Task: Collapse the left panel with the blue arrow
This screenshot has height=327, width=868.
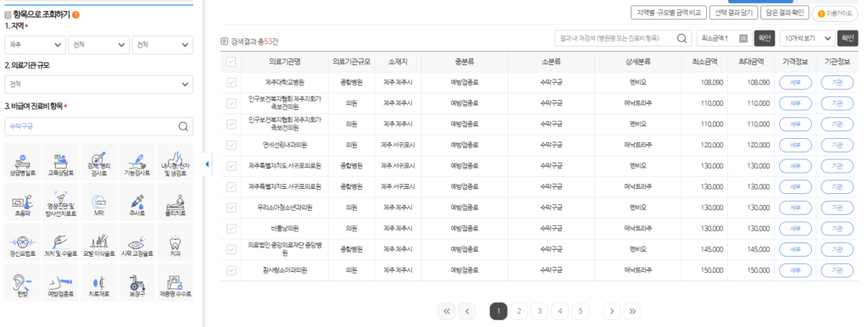Action: (x=207, y=164)
